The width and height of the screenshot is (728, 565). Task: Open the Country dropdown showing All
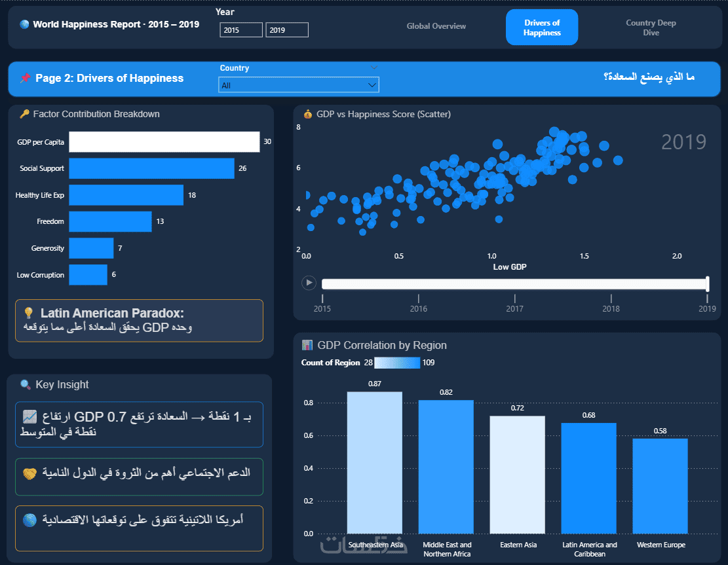tap(299, 85)
